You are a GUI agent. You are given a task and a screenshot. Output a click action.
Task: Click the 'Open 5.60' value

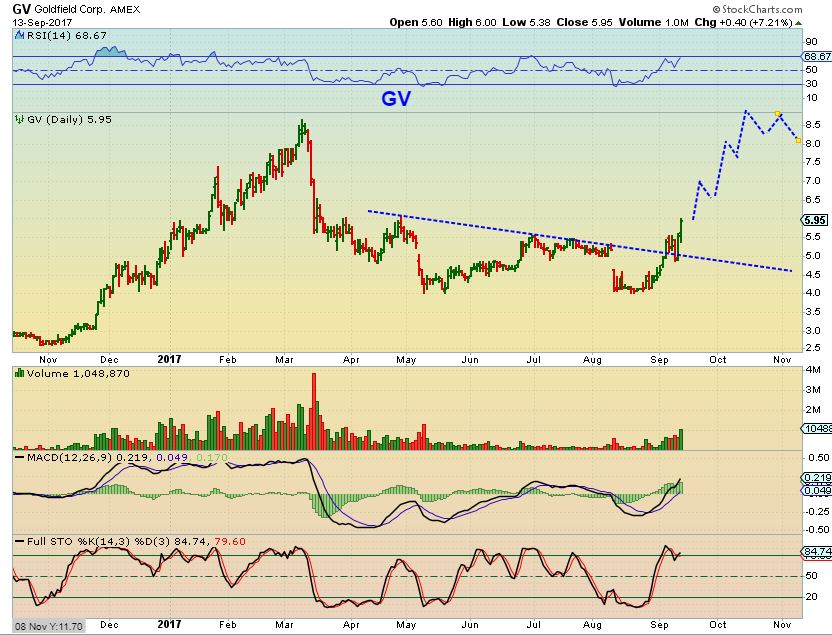pos(415,22)
